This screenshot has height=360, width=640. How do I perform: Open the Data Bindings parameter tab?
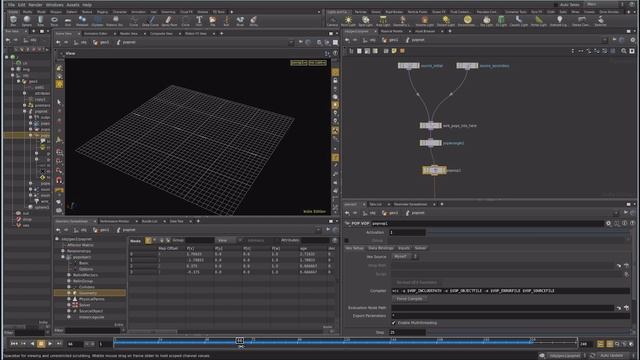pyautogui.click(x=380, y=248)
